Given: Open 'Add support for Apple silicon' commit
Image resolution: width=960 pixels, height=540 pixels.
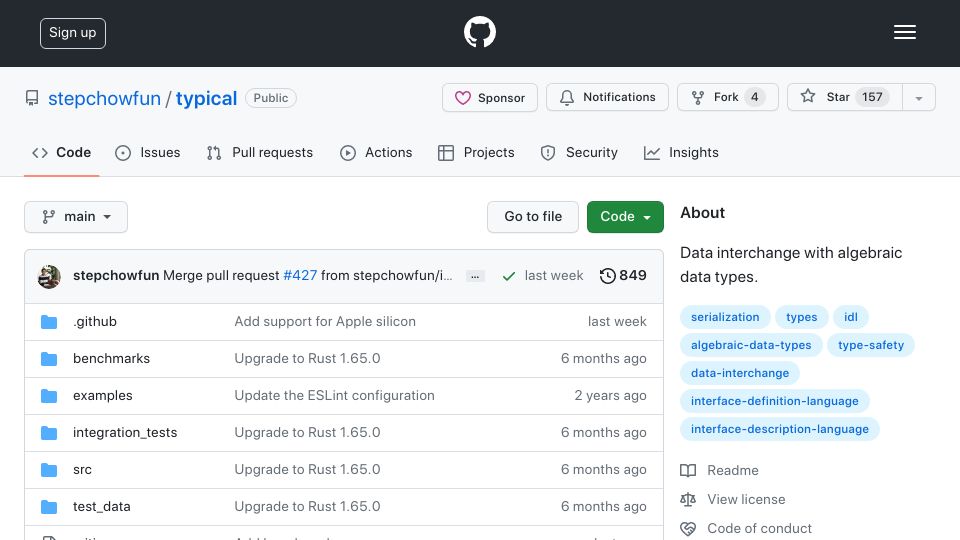Looking at the screenshot, I should [325, 321].
